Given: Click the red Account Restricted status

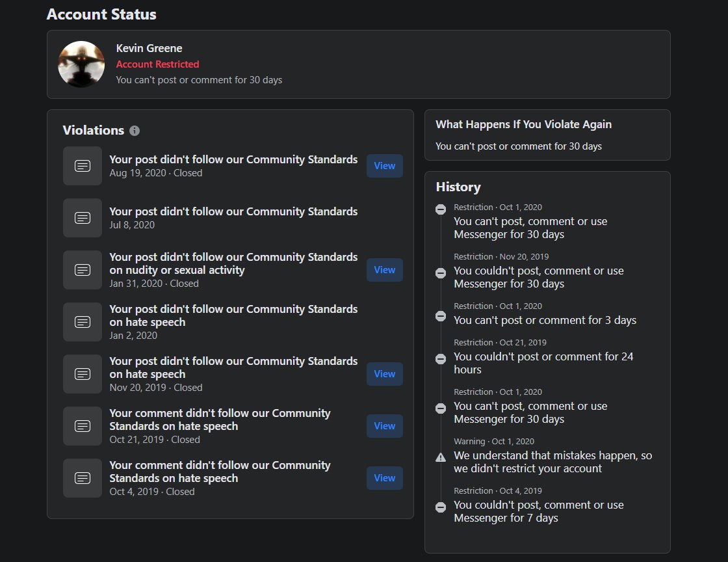Looking at the screenshot, I should (x=157, y=64).
